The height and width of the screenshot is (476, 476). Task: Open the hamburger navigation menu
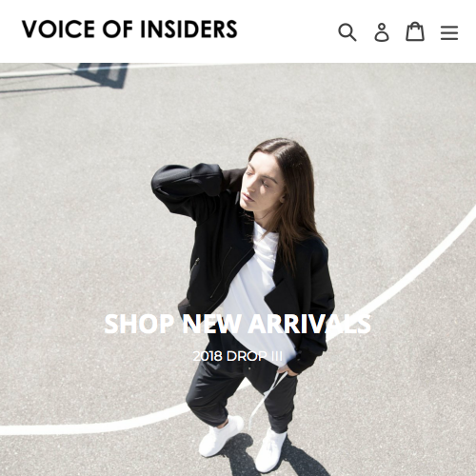(449, 32)
